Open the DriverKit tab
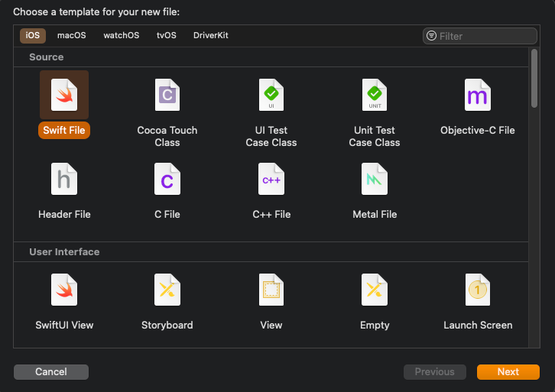This screenshot has width=555, height=392. (x=210, y=35)
